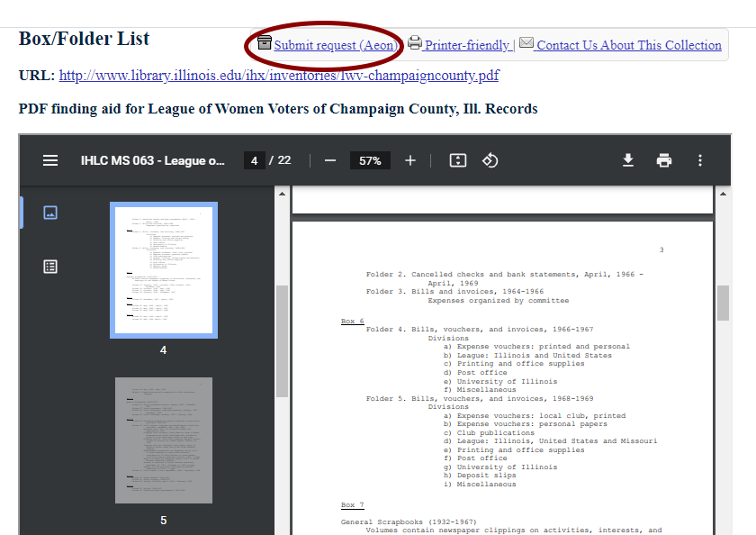Print the PDF using the printer icon
756x535 pixels.
[x=664, y=160]
